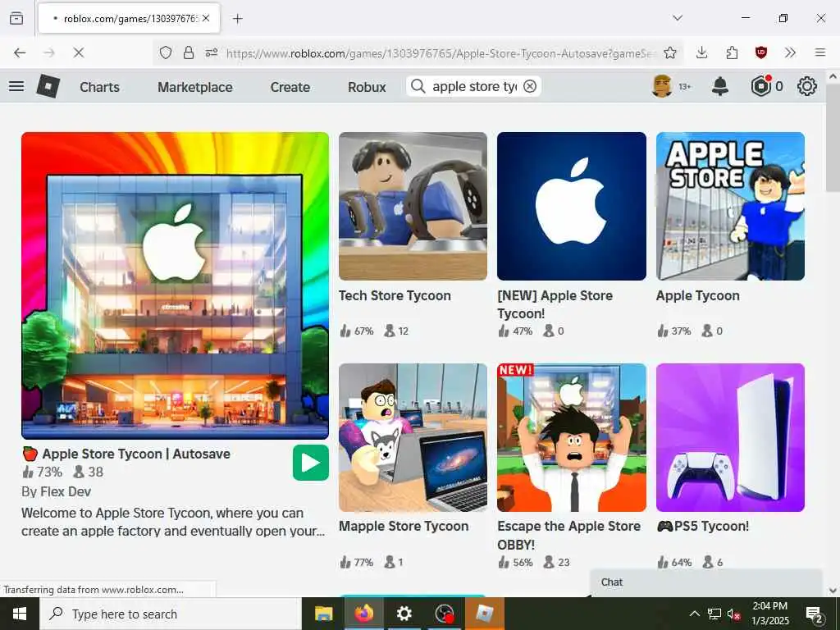Viewport: 840px width, 630px height.
Task: Click the Firefox taskbar icon
Action: 364,614
